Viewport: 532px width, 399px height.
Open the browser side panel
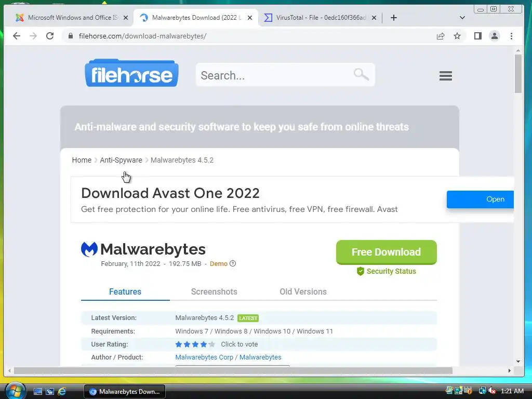pos(478,36)
